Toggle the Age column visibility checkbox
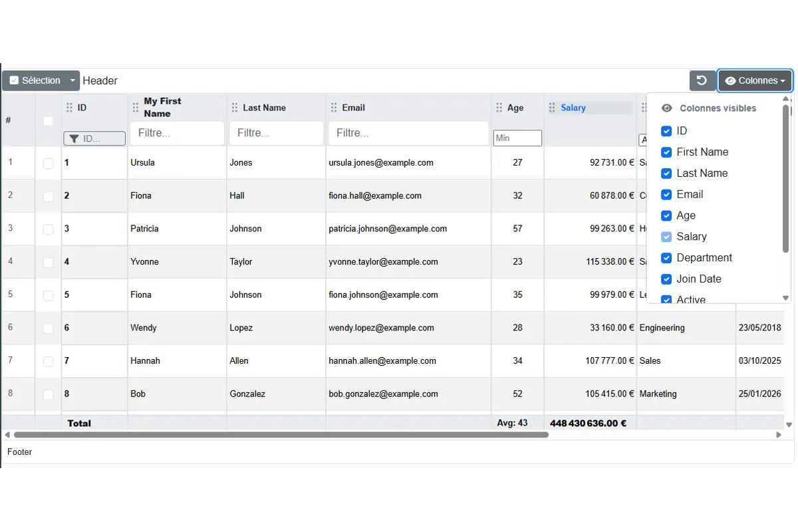 point(666,215)
